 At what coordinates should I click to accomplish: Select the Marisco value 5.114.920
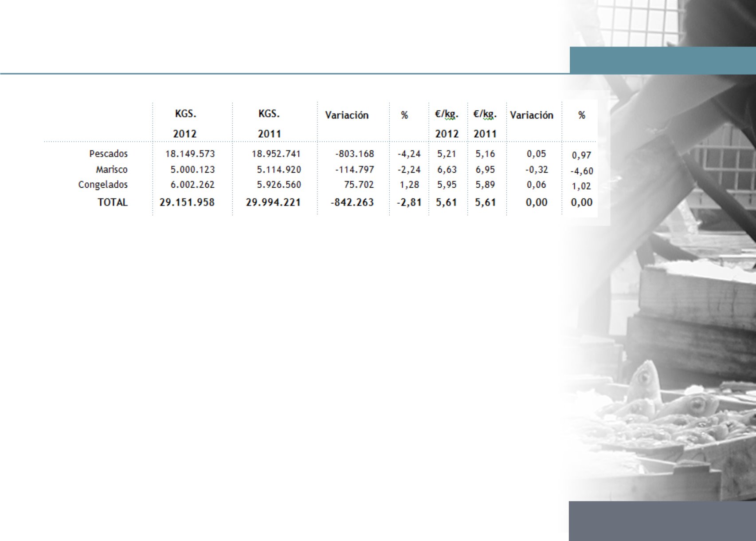tap(279, 170)
